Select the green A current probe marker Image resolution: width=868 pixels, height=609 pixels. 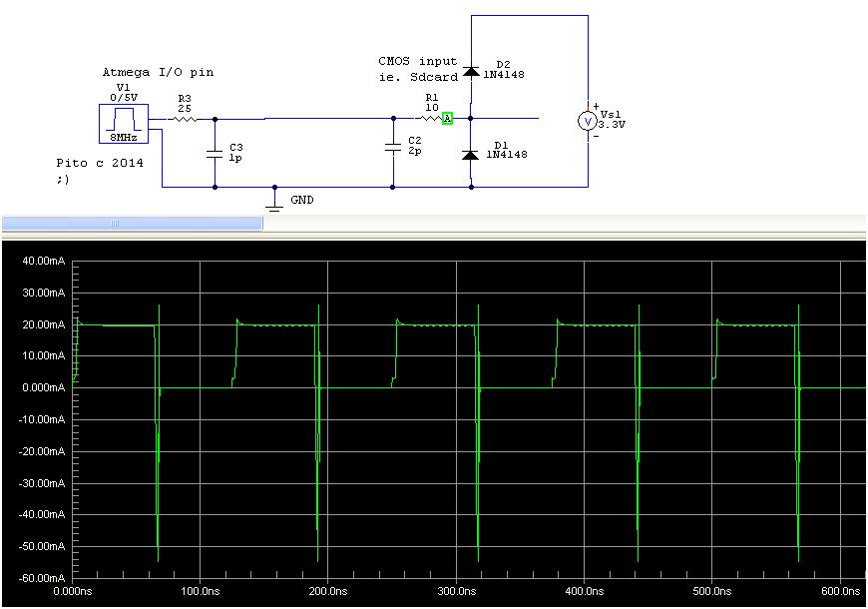coord(446,118)
